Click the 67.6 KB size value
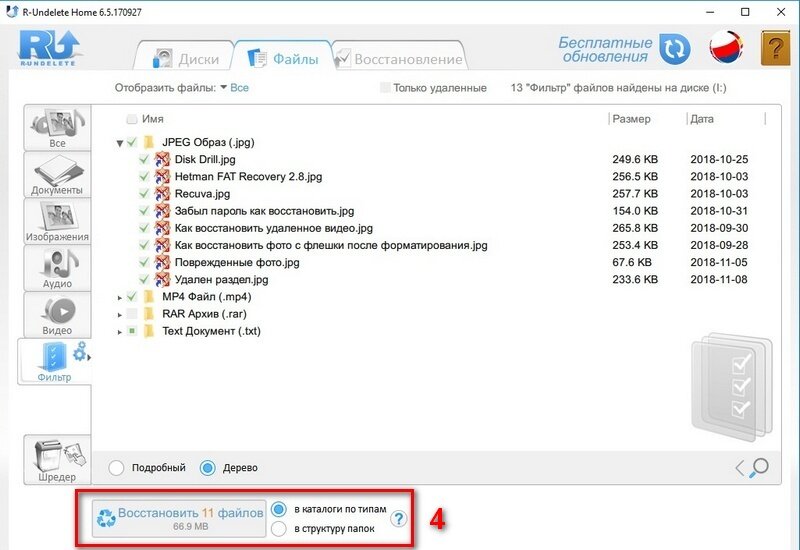Viewport: 800px width, 550px height. pos(632,262)
